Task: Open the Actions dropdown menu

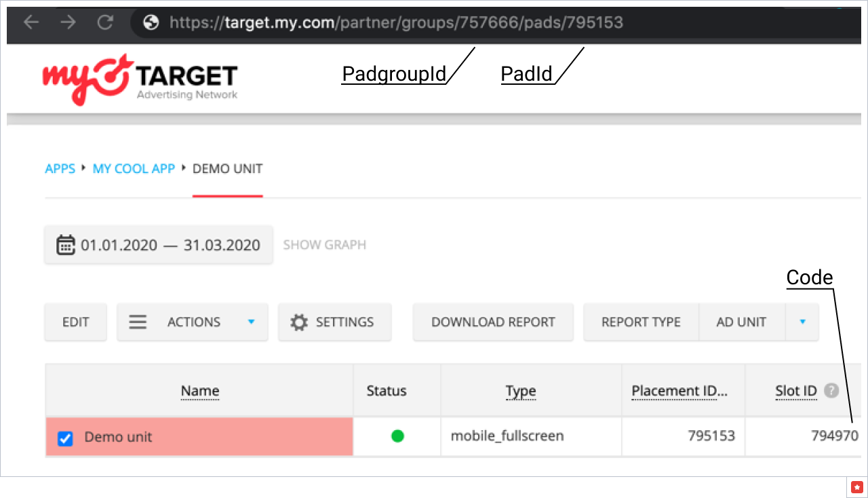Action: click(x=193, y=322)
